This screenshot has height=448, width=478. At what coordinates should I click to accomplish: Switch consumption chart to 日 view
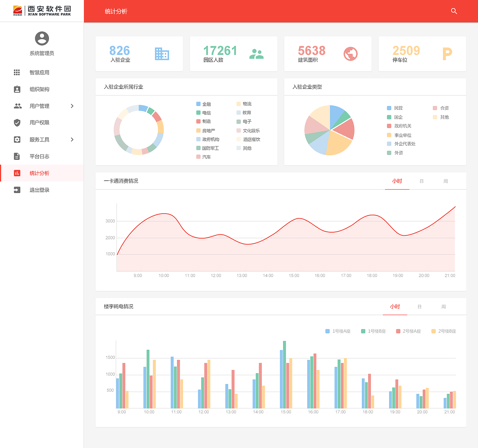pos(421,181)
